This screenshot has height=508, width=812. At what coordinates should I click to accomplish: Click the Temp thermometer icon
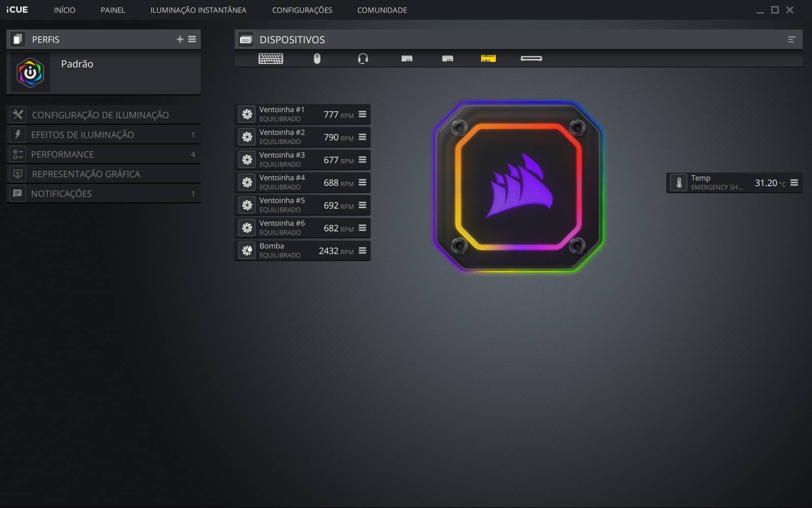click(678, 183)
